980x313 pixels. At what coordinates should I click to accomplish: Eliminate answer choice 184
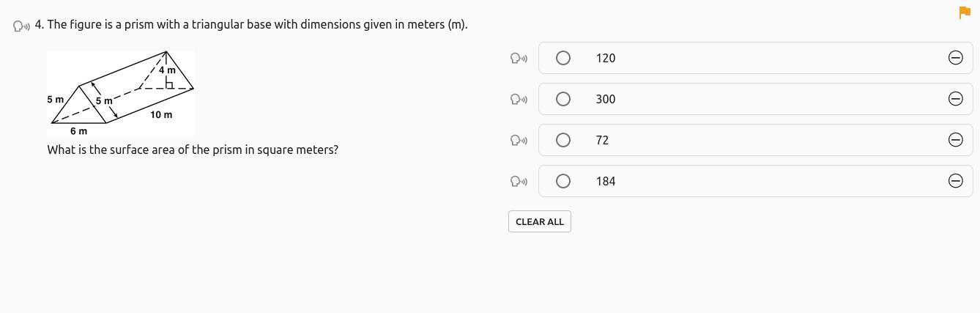(955, 181)
